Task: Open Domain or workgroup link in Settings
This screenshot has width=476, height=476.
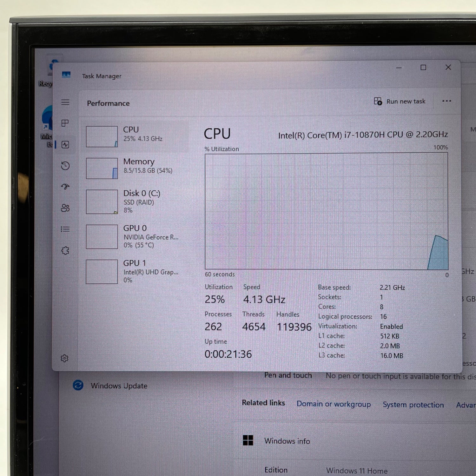Action: click(334, 404)
